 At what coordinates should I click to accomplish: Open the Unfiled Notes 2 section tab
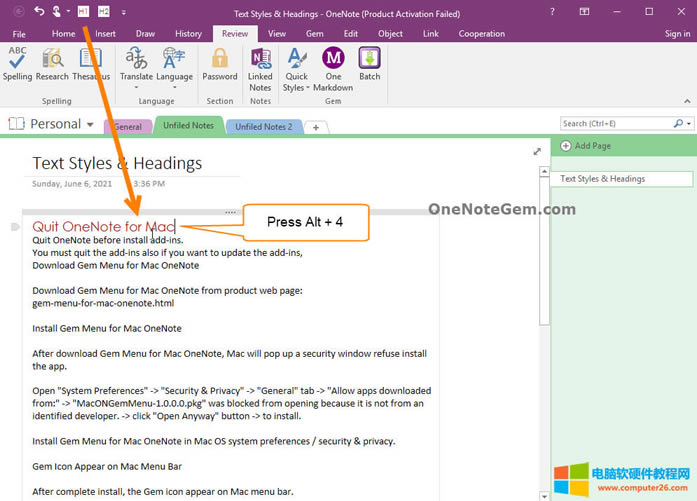pyautogui.click(x=264, y=127)
